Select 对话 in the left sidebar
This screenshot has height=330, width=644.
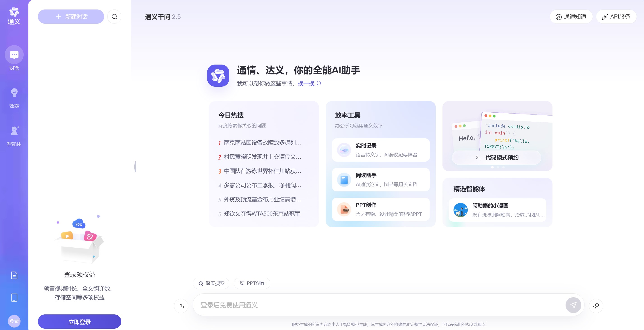coord(14,58)
